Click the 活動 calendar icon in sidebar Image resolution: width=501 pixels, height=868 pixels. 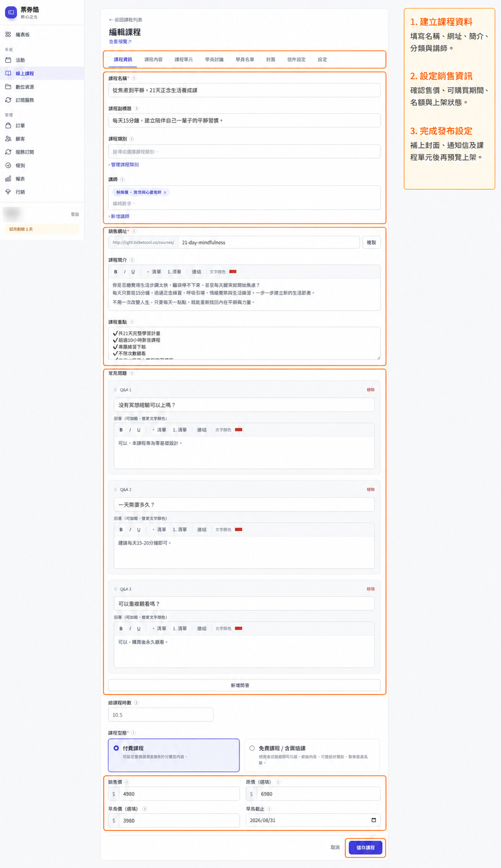pyautogui.click(x=8, y=60)
